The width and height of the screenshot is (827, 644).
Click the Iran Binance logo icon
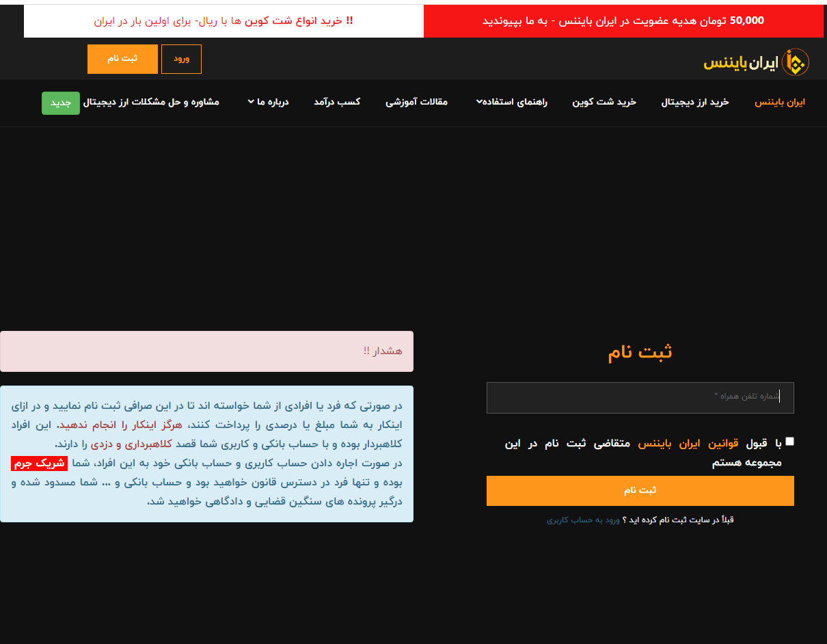(x=796, y=62)
